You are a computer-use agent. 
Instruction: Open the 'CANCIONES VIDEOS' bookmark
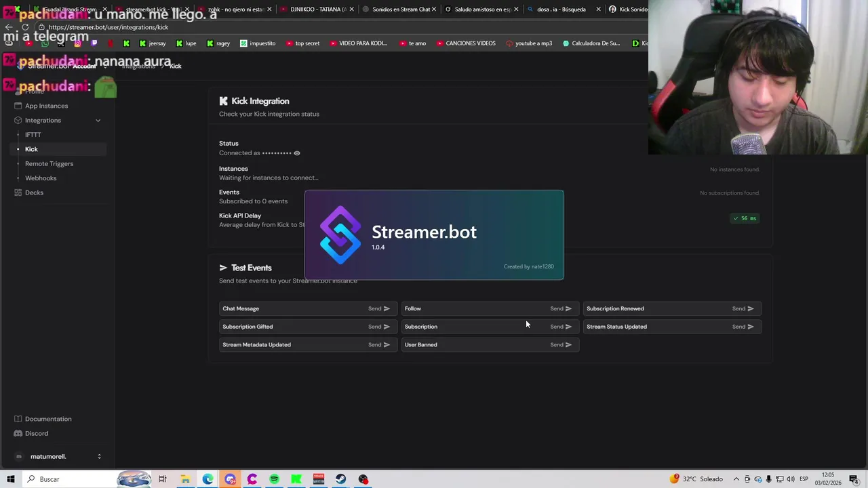pyautogui.click(x=465, y=43)
